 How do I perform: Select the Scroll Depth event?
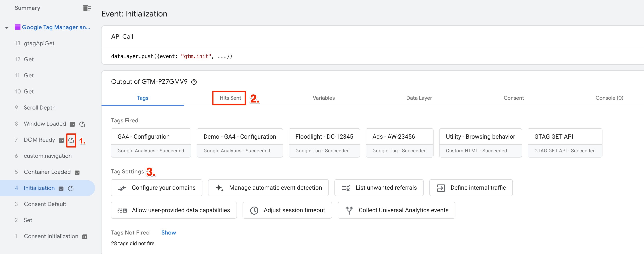point(40,108)
